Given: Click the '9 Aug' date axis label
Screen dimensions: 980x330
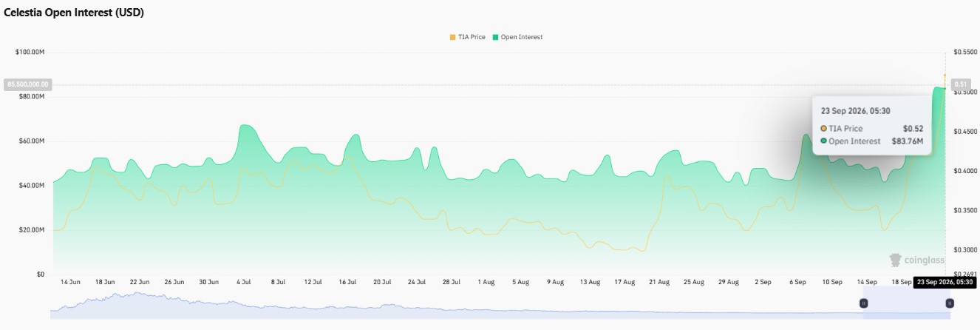Looking at the screenshot, I should point(555,282).
